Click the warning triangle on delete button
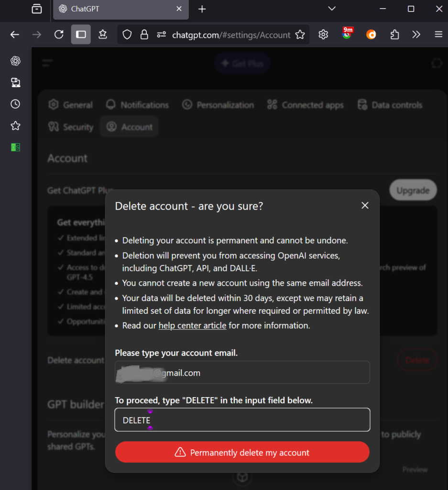Viewport: 448px width, 490px height. point(180,452)
